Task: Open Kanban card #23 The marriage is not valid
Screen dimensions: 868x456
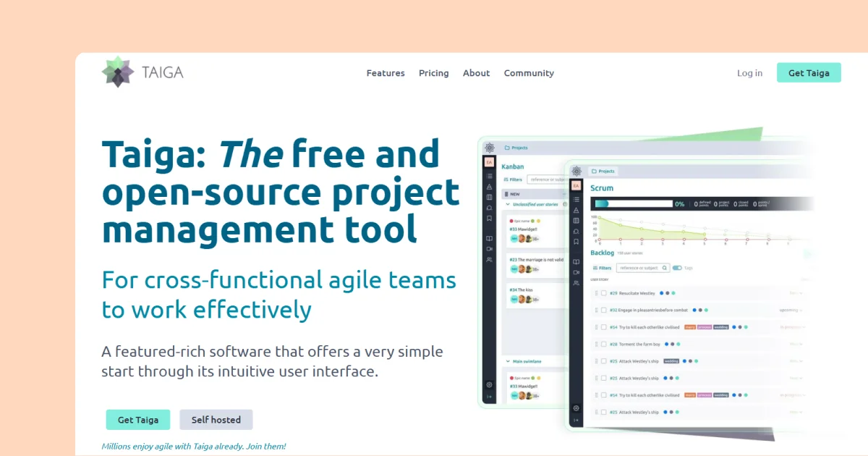Action: (537, 266)
